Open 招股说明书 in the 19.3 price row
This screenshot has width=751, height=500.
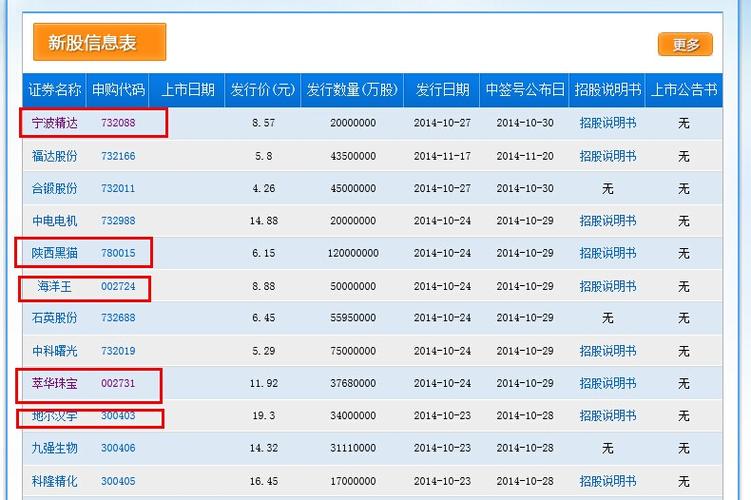(608, 416)
